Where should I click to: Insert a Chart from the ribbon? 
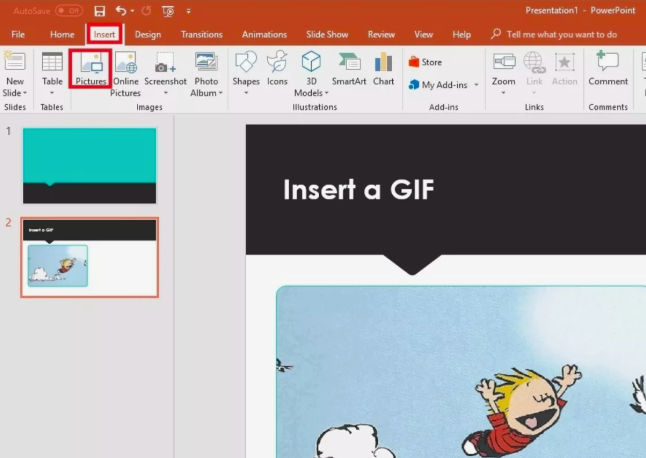point(383,65)
